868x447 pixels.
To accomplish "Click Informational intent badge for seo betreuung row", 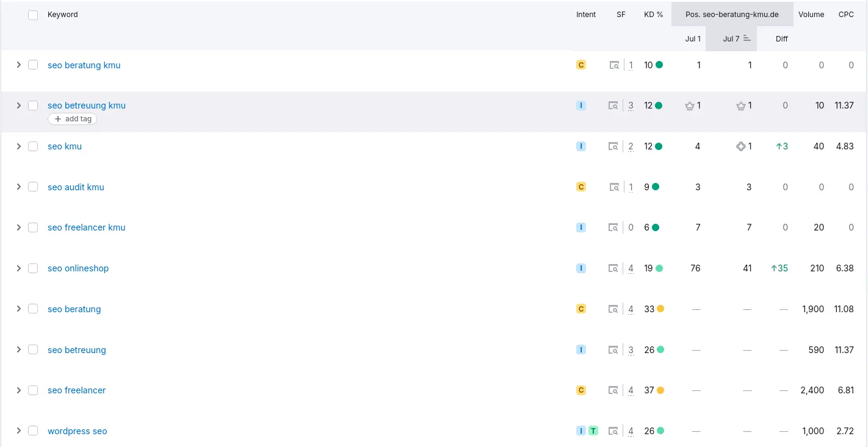I will tap(581, 349).
